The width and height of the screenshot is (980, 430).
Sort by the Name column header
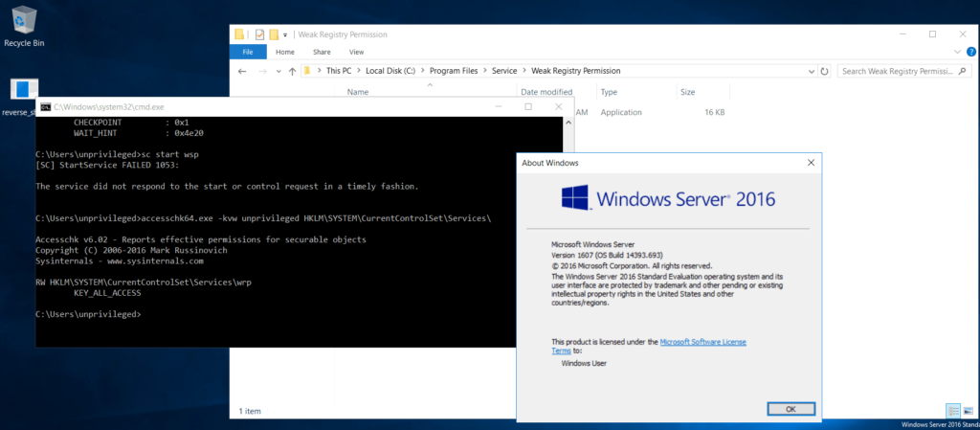(x=358, y=92)
